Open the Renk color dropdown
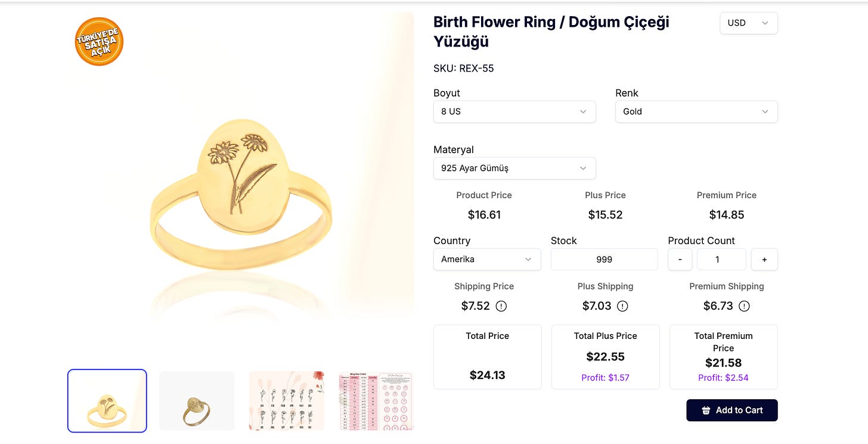Viewport: 868px width, 444px height. pyautogui.click(x=696, y=112)
